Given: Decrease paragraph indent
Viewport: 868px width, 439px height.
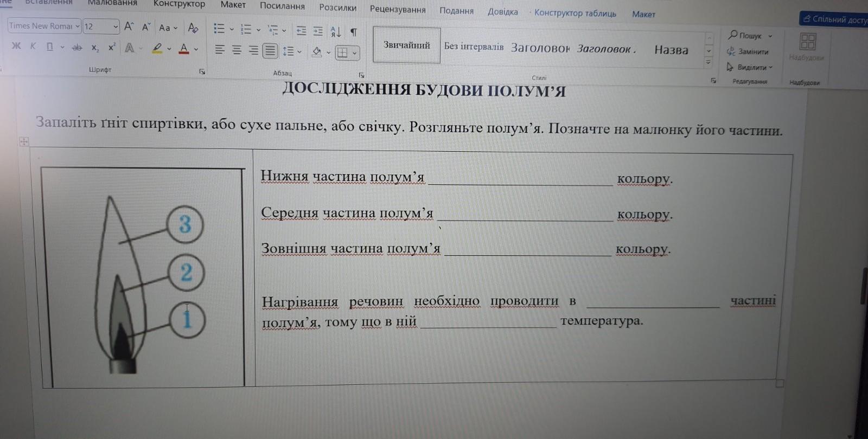Looking at the screenshot, I should 301,31.
